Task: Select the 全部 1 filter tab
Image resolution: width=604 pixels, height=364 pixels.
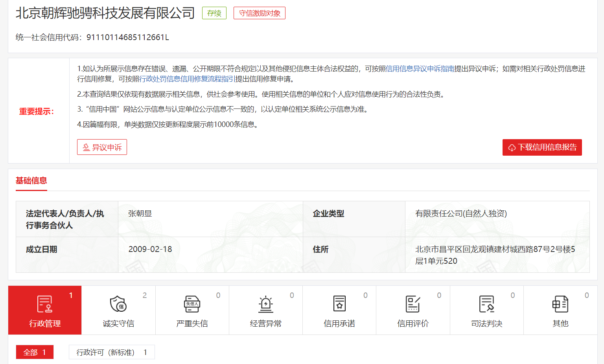Action: pos(35,352)
